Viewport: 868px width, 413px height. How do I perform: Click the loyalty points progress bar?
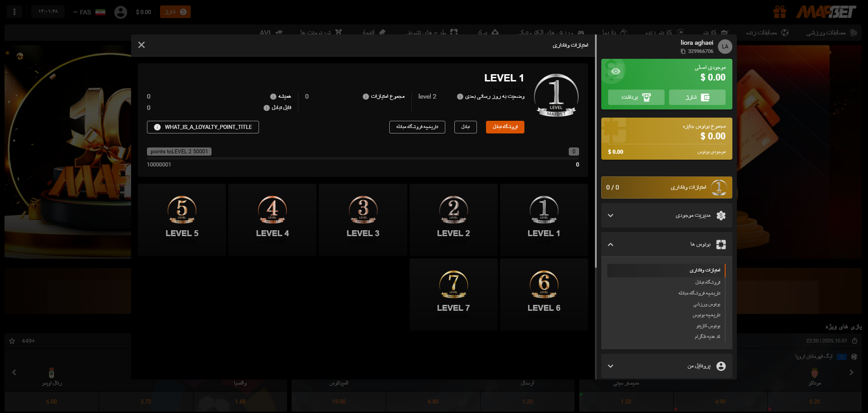point(363,158)
